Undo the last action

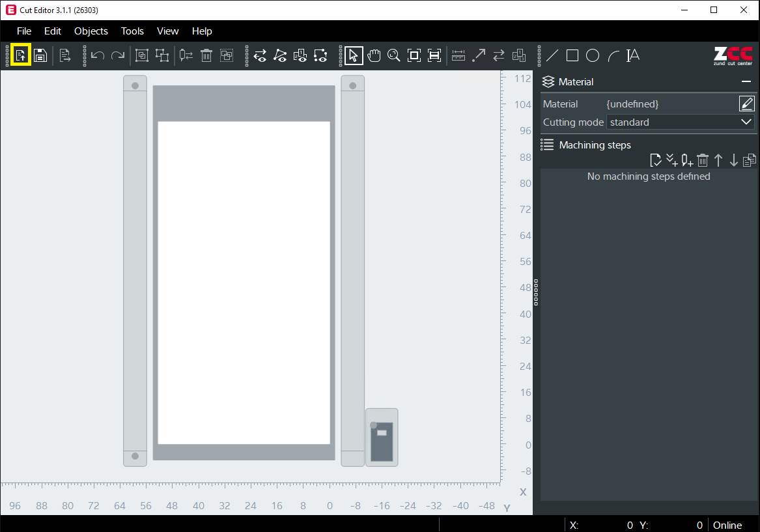tap(97, 55)
